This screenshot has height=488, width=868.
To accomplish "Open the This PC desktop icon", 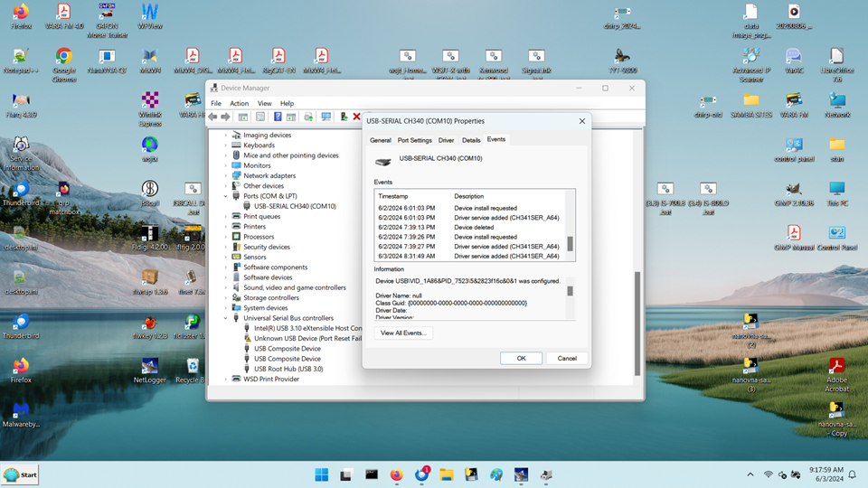I will [837, 193].
